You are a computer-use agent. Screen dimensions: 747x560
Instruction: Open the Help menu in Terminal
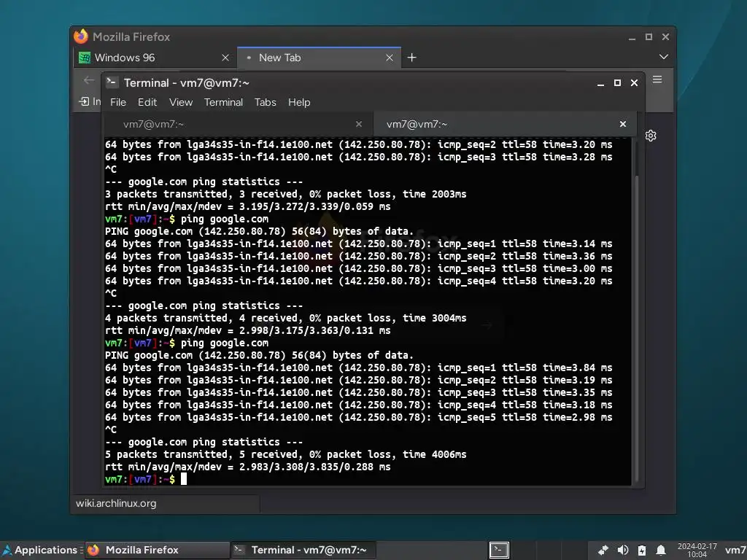(x=299, y=102)
